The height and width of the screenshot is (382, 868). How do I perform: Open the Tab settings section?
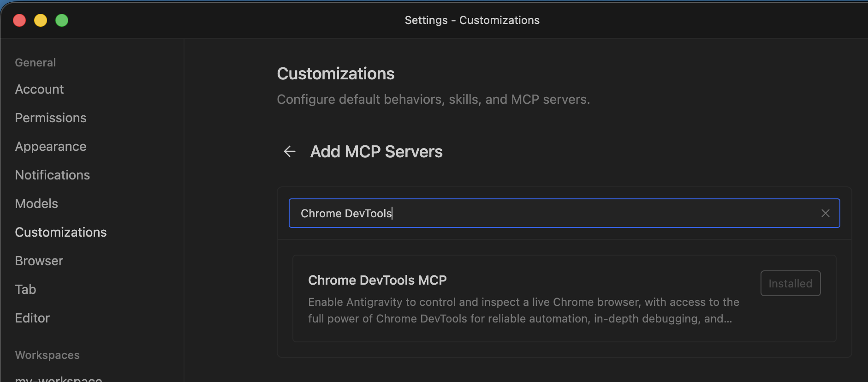pos(25,289)
